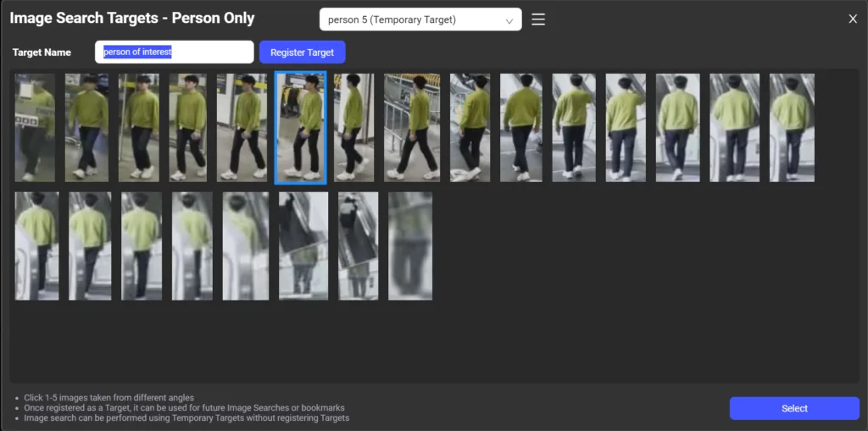
Task: Expand the person 5 Temporary Target dropdown
Action: coord(420,19)
